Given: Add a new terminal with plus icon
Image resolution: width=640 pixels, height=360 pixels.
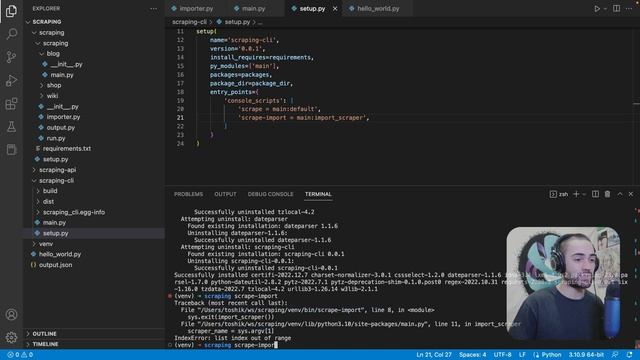Looking at the screenshot, I should (x=576, y=194).
